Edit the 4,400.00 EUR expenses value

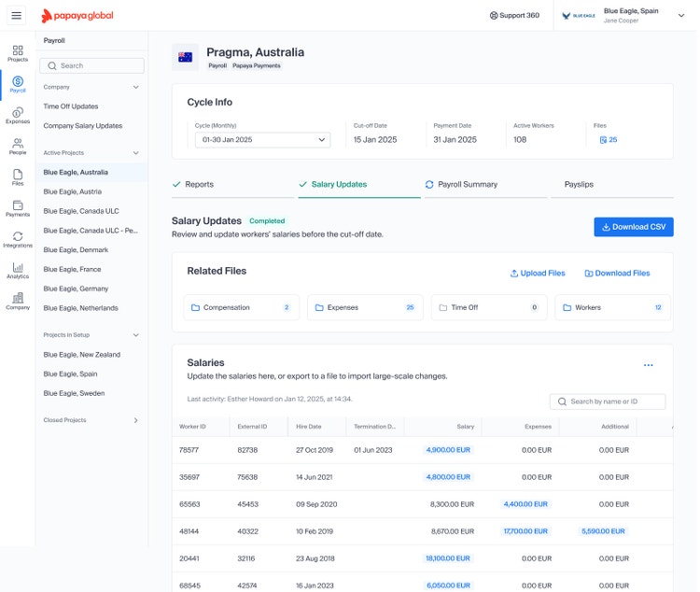tap(525, 504)
